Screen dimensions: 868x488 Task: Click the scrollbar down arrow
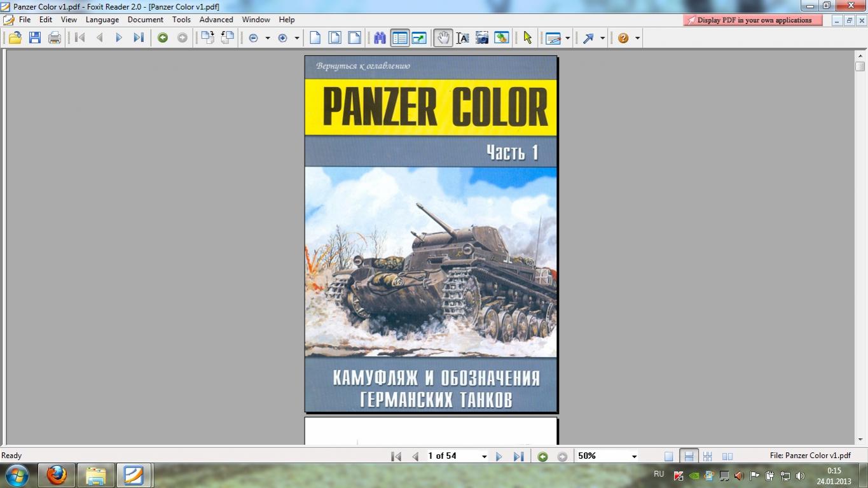860,439
